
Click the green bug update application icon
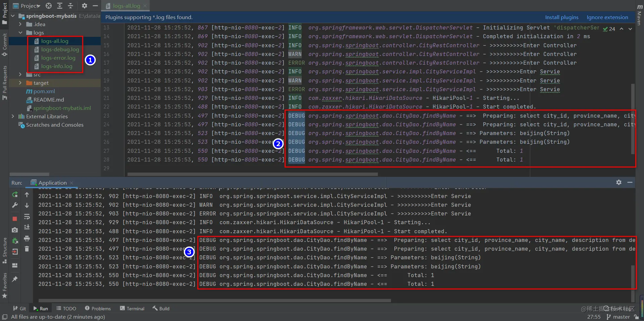click(15, 241)
